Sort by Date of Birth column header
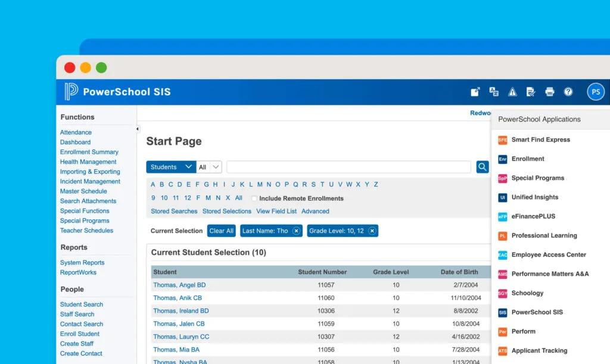 [x=459, y=272]
